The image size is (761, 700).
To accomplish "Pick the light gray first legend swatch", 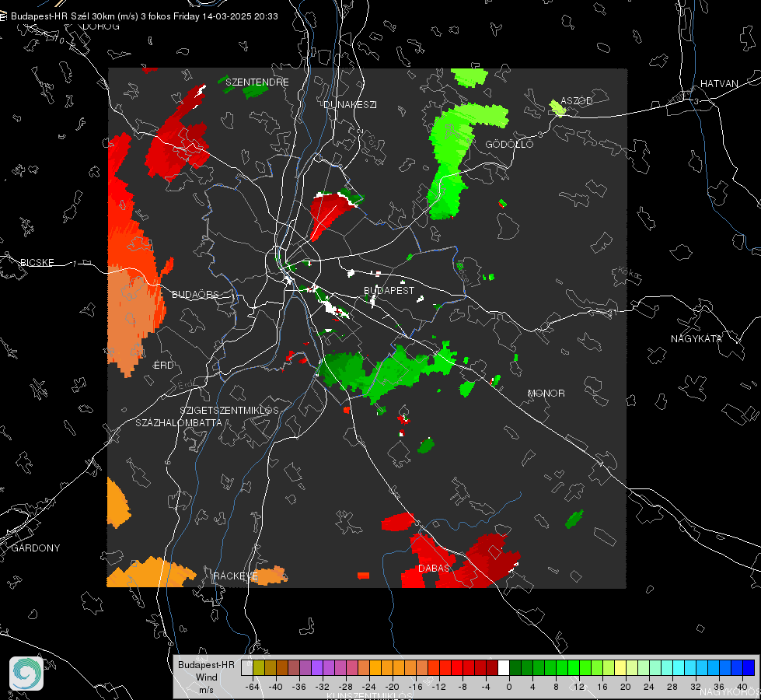I will (247, 668).
